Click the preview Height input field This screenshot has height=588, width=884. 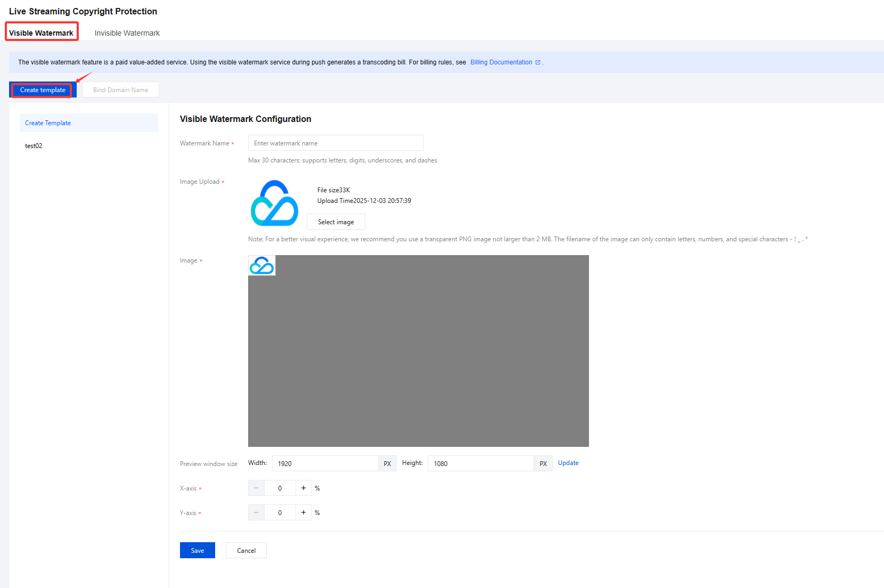[x=480, y=464]
